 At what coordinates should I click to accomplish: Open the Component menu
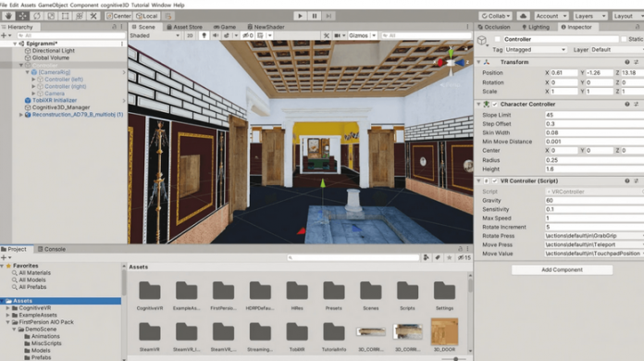84,5
